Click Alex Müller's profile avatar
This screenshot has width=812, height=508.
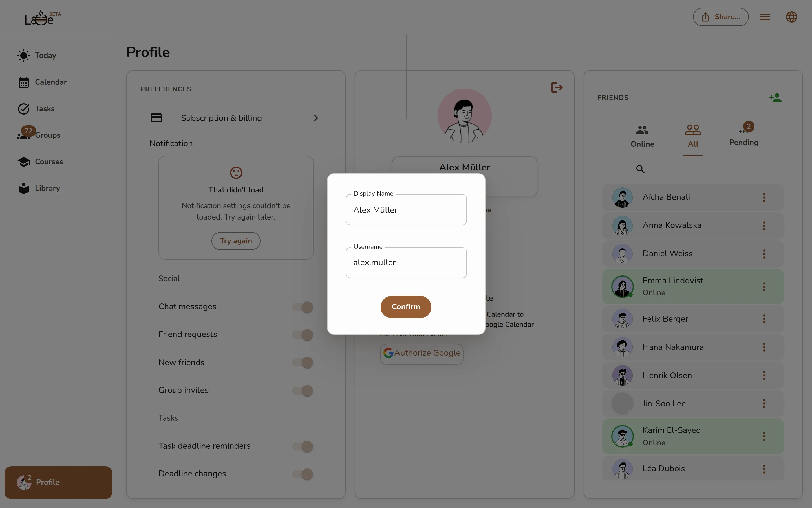pyautogui.click(x=464, y=116)
